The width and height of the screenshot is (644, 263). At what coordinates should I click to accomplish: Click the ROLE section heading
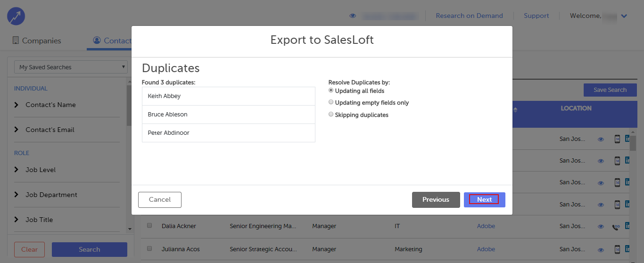point(22,153)
